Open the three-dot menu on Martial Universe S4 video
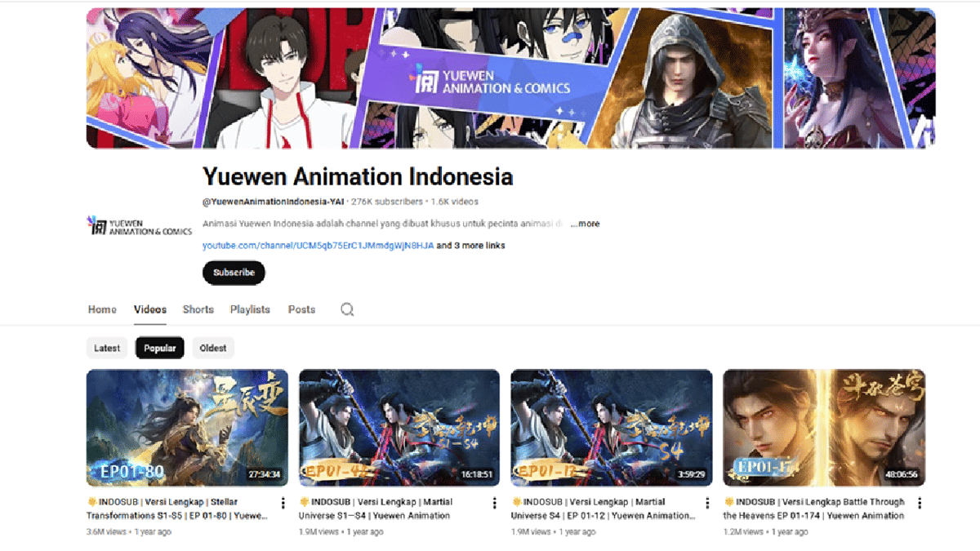 (707, 503)
